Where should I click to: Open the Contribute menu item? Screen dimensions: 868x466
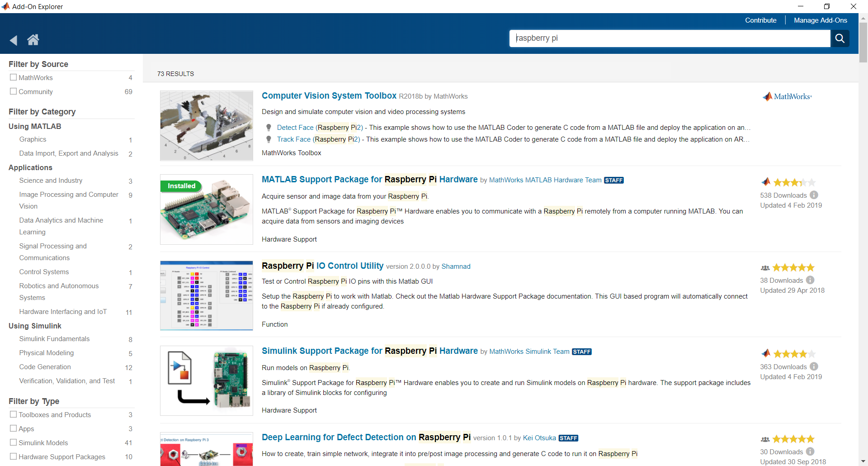760,20
